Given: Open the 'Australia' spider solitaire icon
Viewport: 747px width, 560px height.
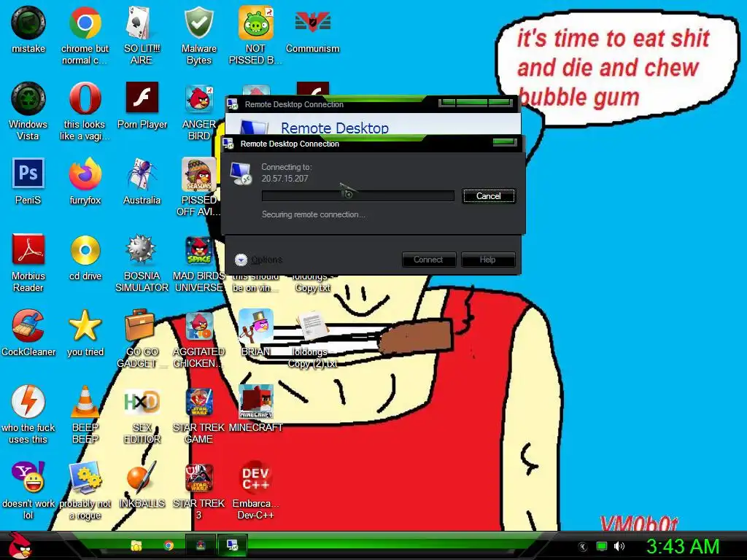Looking at the screenshot, I should (x=142, y=181).
